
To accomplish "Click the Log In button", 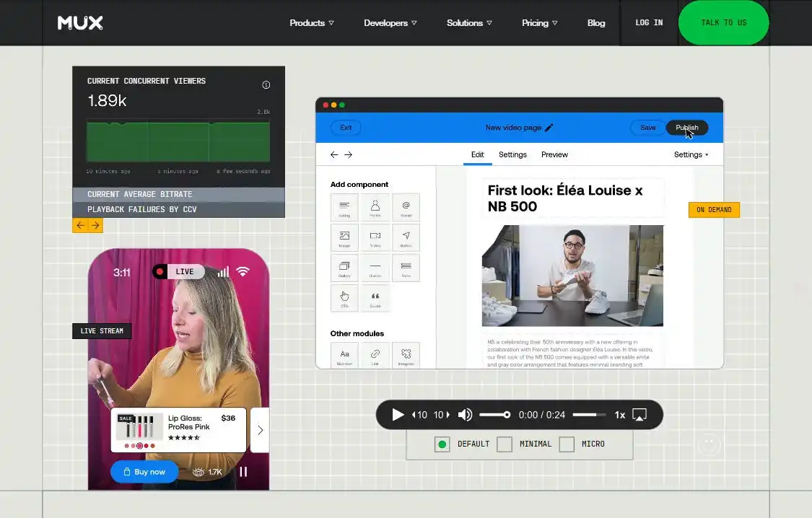I will pyautogui.click(x=649, y=23).
